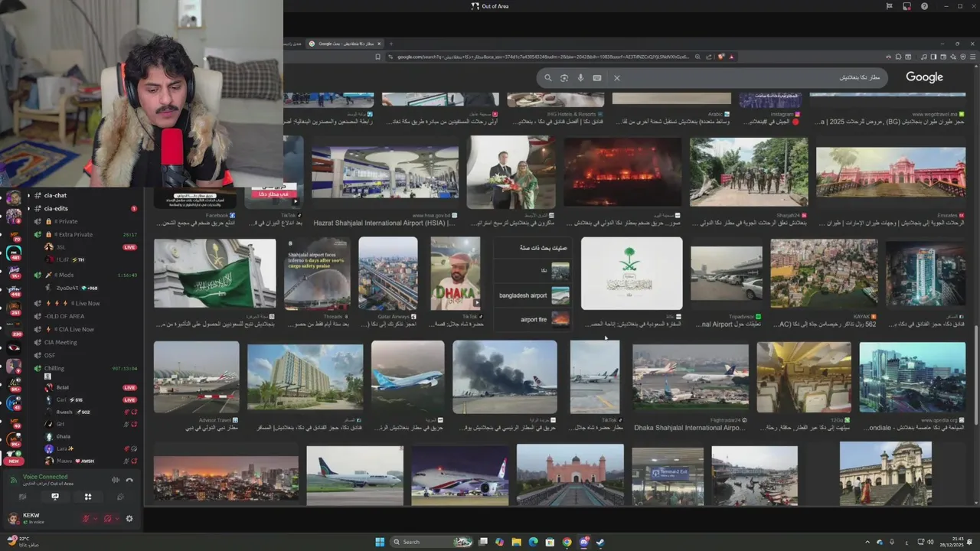
Task: Show hidden system tray icons chevron
Action: tap(867, 542)
